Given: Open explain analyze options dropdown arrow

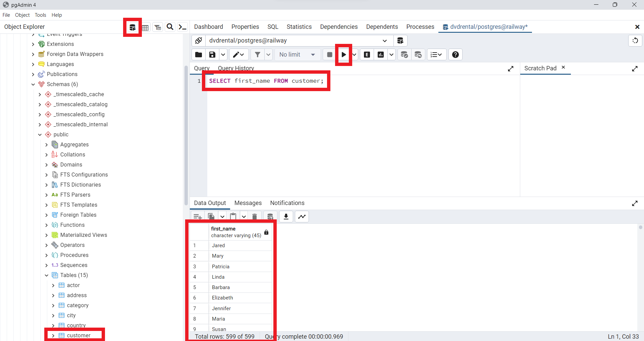Looking at the screenshot, I should [x=391, y=55].
